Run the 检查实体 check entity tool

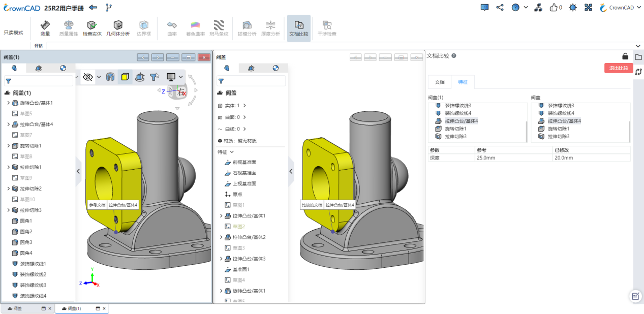click(x=92, y=28)
